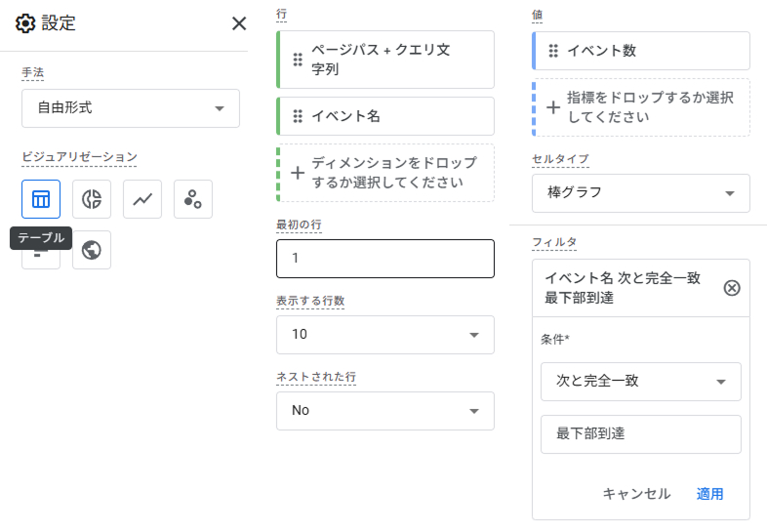Click the 値 section label
The image size is (767, 532).
pyautogui.click(x=537, y=16)
